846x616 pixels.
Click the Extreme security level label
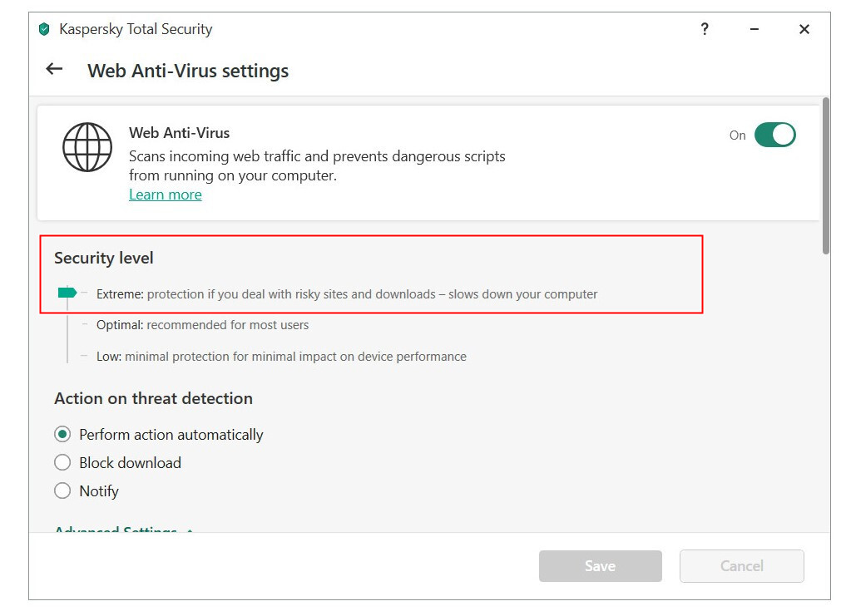(121, 294)
